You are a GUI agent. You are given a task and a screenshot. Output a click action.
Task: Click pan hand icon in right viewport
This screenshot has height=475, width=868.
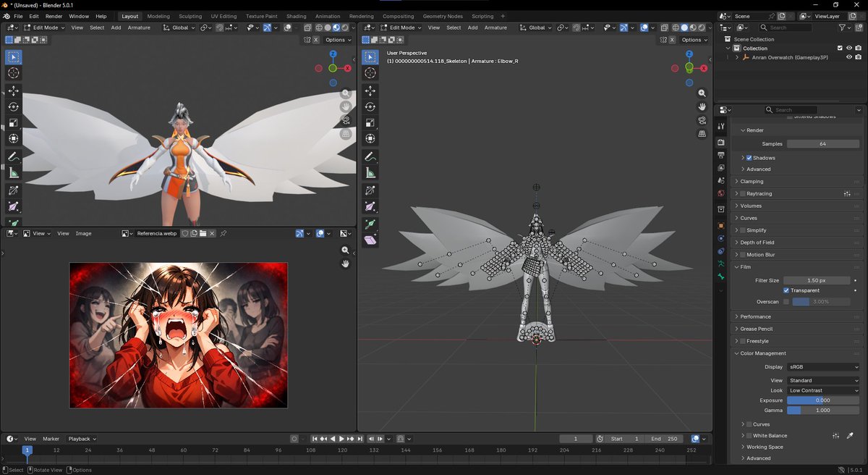tap(702, 107)
